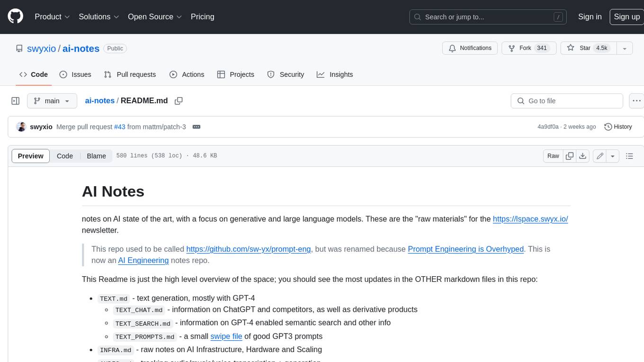The height and width of the screenshot is (362, 644).
Task: Open pull request #43 link
Action: (x=120, y=127)
